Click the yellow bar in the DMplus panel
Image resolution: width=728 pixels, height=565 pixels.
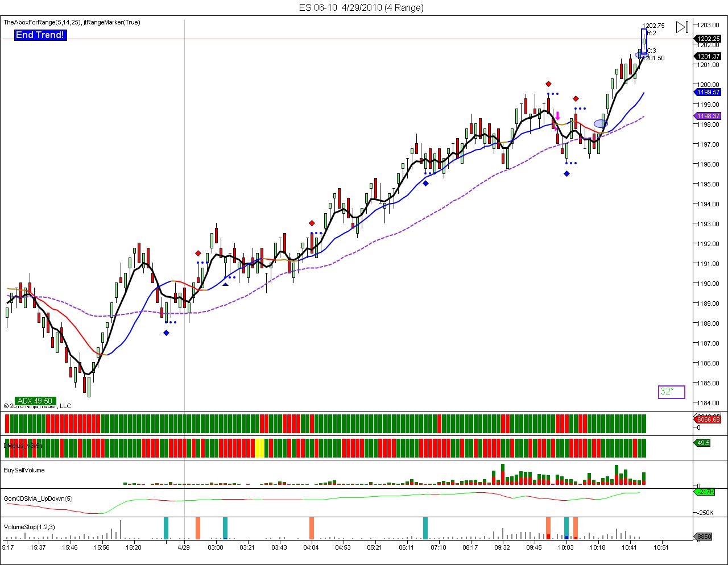[259, 448]
